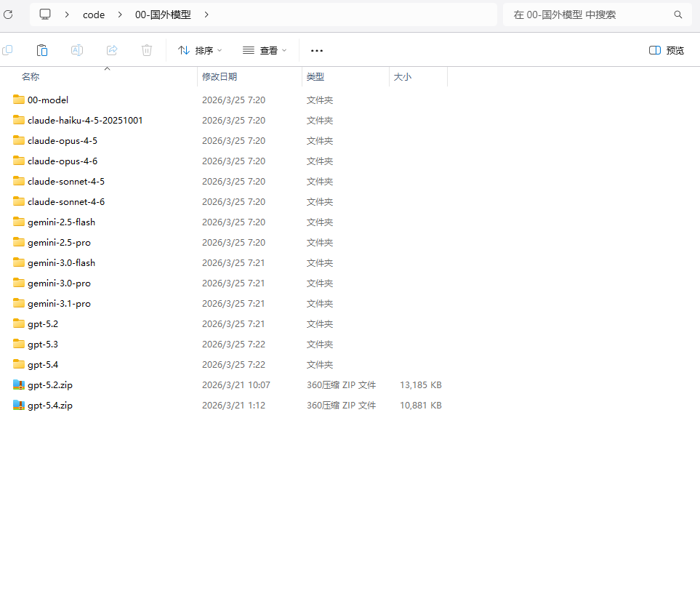Click the sort arrow above 名称 column

pyautogui.click(x=107, y=69)
